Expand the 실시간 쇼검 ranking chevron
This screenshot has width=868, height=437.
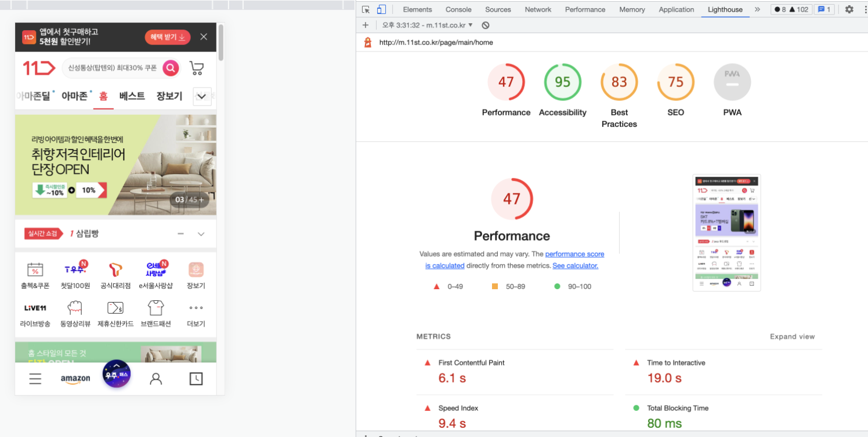(x=201, y=234)
